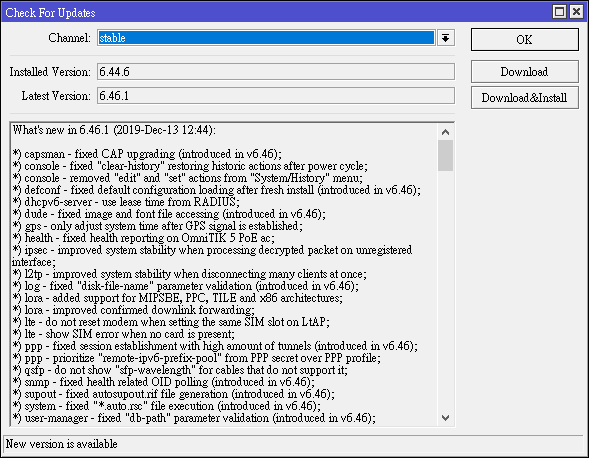589x458 pixels.
Task: Click the "What's new in 6.46.1" heading line
Action: 114,130
